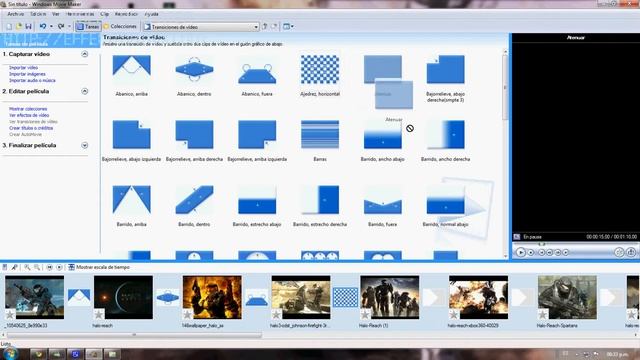Open the Transiciones de vídeo combo box

(x=201, y=27)
